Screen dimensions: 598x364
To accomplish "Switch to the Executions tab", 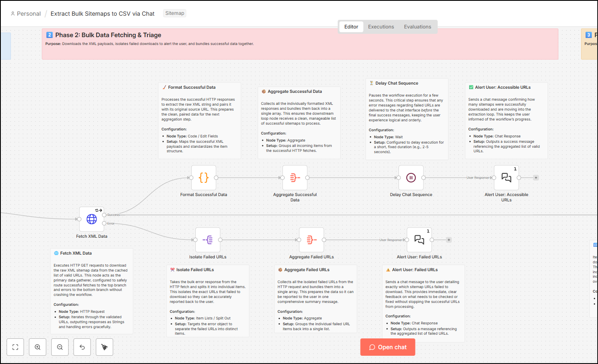I will 381,27.
